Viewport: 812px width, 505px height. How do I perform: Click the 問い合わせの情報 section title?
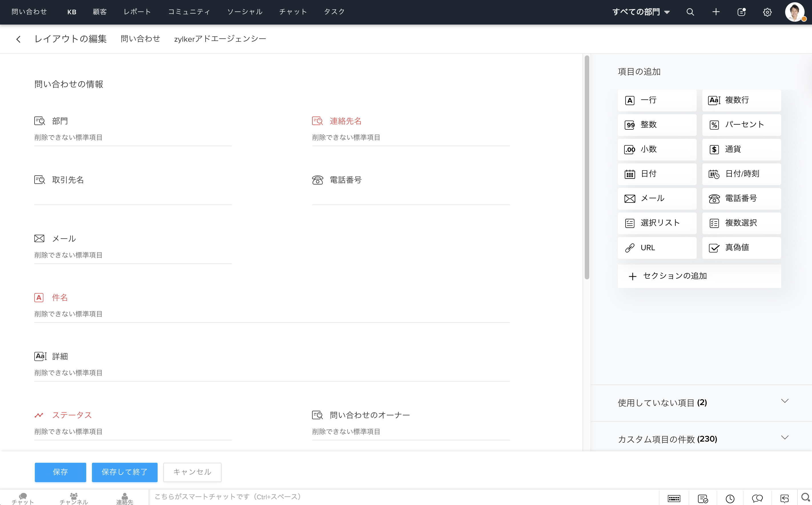point(69,84)
